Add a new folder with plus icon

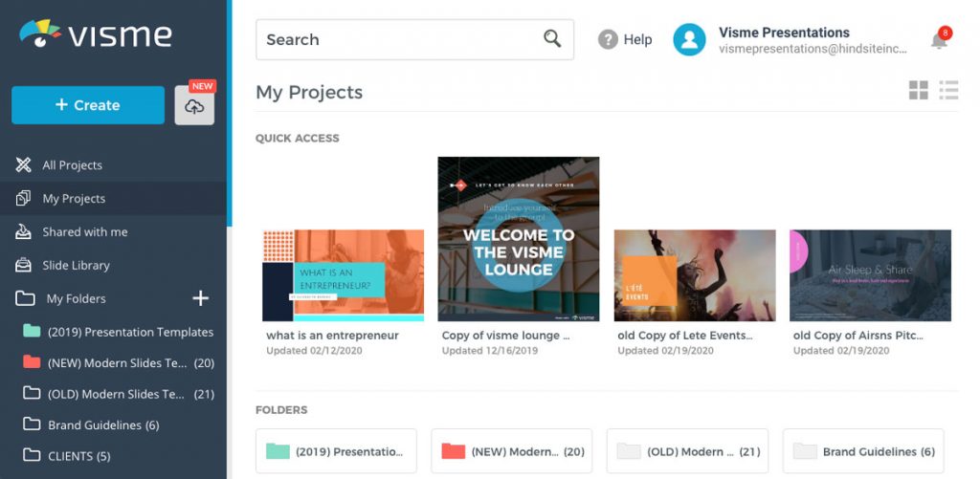click(200, 298)
